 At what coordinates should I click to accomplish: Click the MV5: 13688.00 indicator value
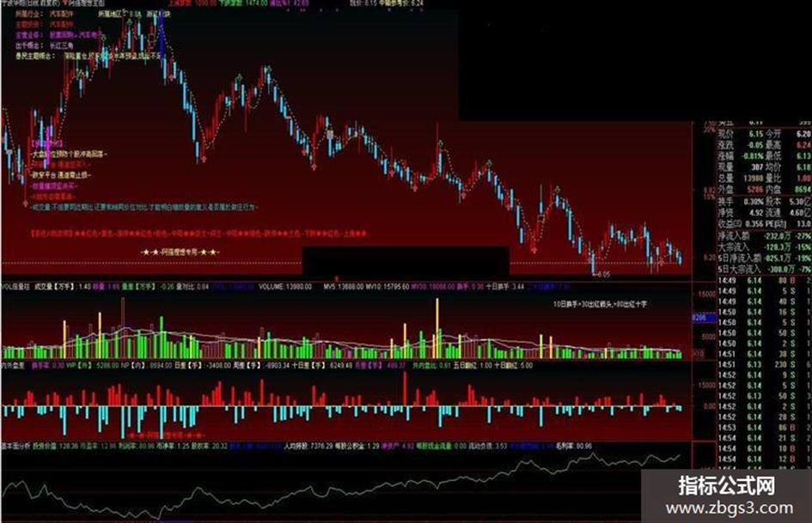pos(344,286)
